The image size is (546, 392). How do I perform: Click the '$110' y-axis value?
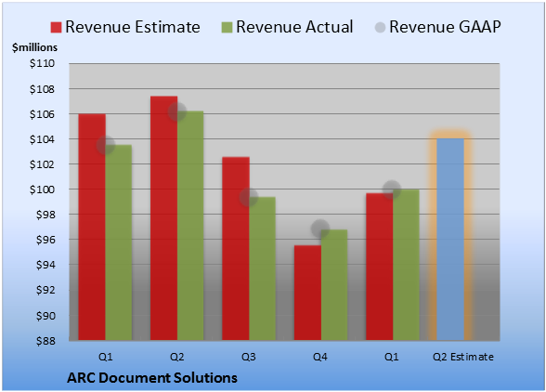42,63
